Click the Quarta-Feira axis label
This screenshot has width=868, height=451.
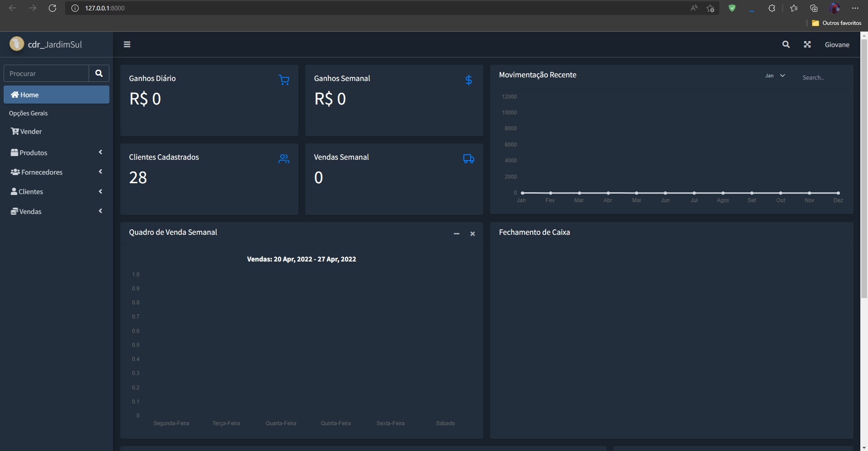[281, 423]
